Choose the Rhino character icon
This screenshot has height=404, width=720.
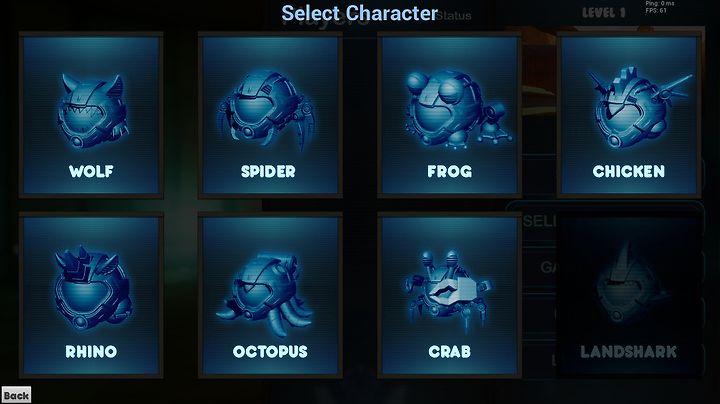click(x=92, y=288)
